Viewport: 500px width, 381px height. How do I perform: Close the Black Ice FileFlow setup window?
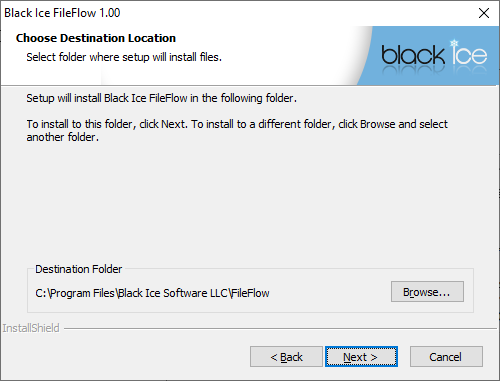point(484,13)
